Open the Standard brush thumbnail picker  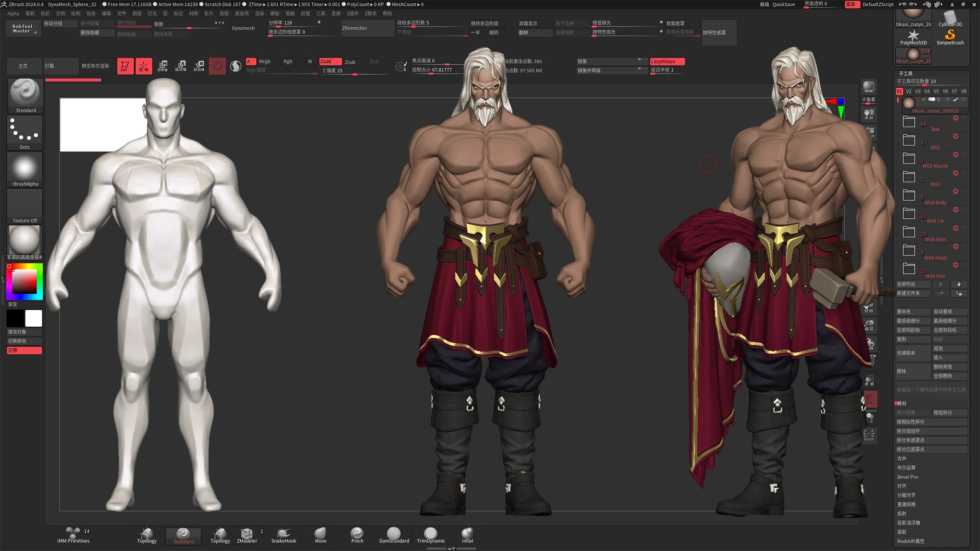pos(24,95)
